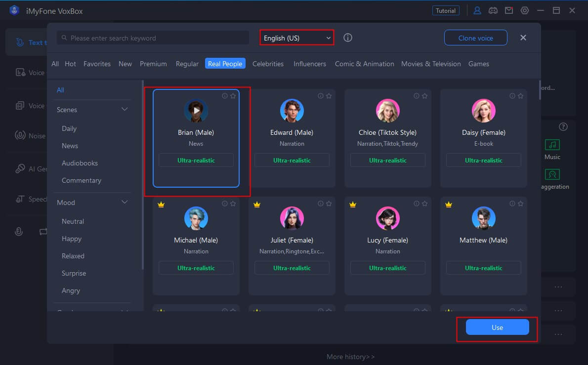This screenshot has height=365, width=588.
Task: Favorite the Juliet (Female) voice star
Action: pyautogui.click(x=329, y=203)
